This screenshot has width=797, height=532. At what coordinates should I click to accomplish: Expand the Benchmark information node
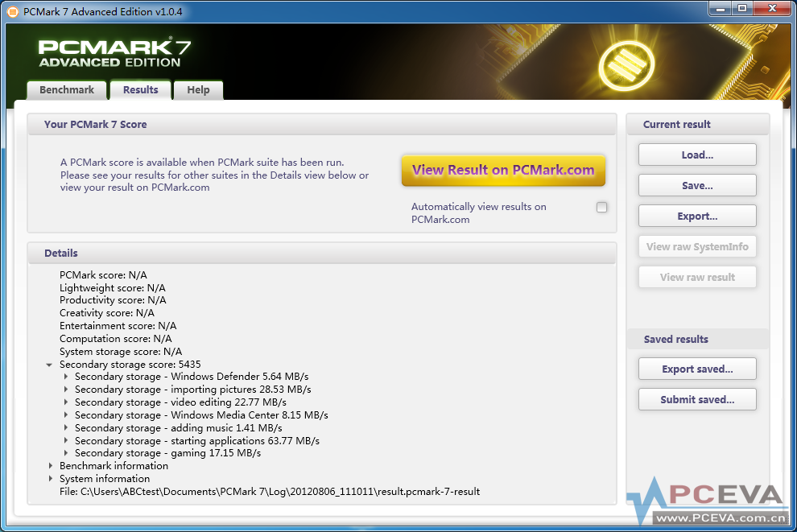coord(51,465)
